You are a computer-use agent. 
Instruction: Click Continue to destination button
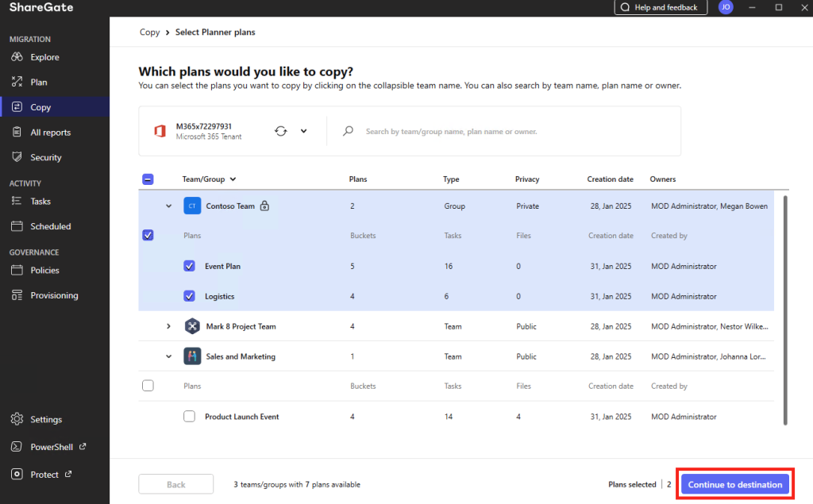coord(734,484)
